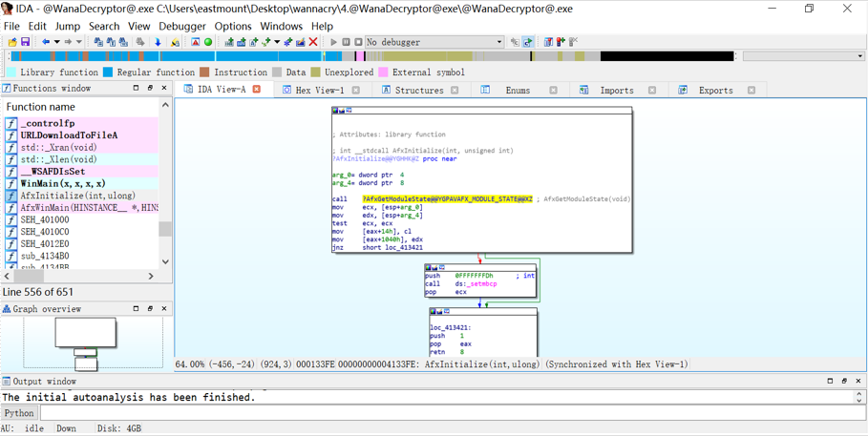Close the IDA View-A tab
The width and height of the screenshot is (868, 436).
click(x=256, y=89)
